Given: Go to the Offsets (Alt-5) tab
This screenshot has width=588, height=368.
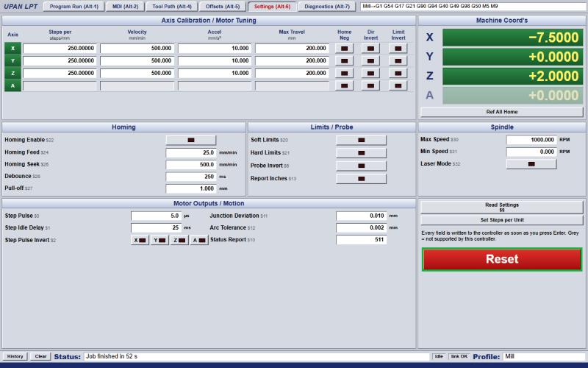Looking at the screenshot, I should coord(223,7).
